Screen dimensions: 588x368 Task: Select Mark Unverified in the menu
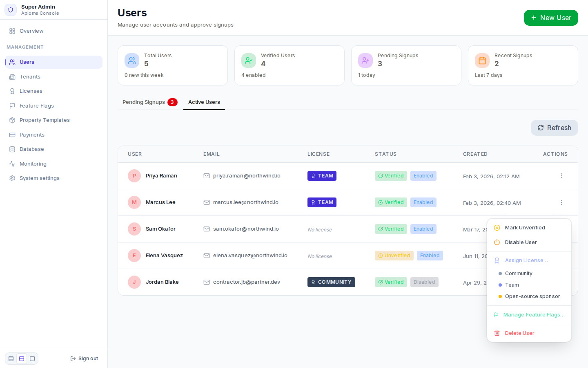tap(529, 228)
